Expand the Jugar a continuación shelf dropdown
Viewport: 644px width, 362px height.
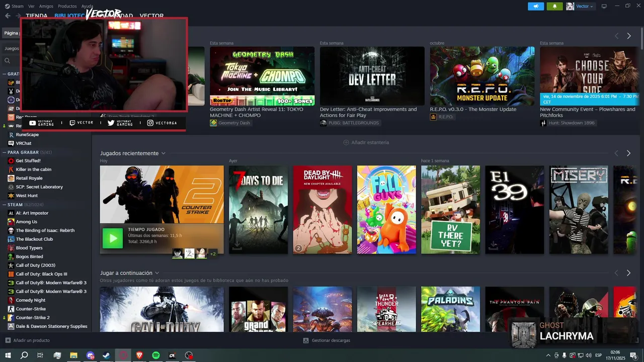point(157,273)
